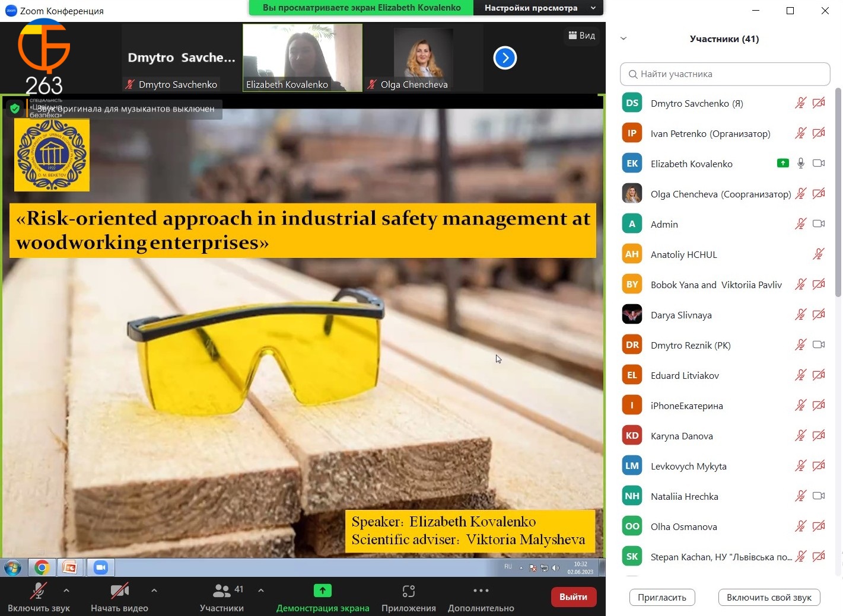
Task: Click the camera-off icon in Ivan Petrenko's row
Action: (x=819, y=133)
